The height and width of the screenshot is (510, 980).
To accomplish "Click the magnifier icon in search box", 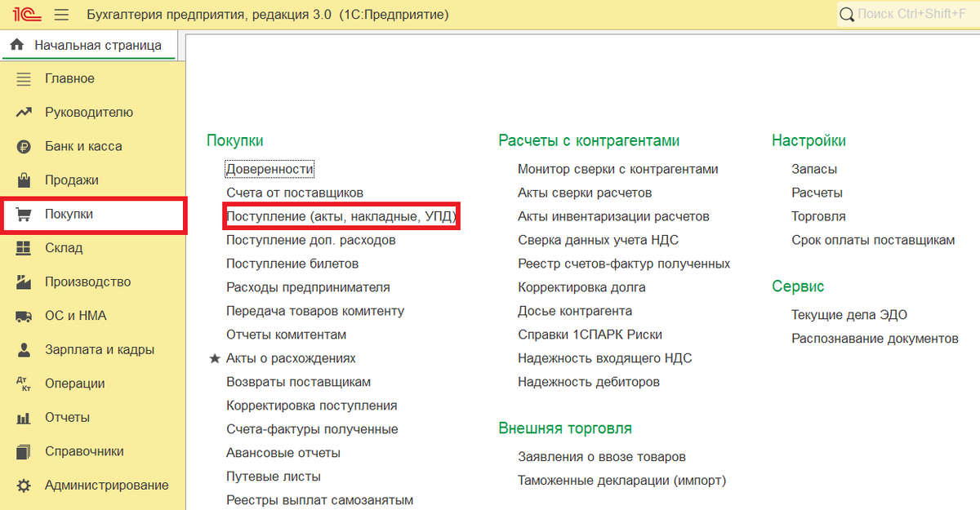I will click(x=847, y=15).
